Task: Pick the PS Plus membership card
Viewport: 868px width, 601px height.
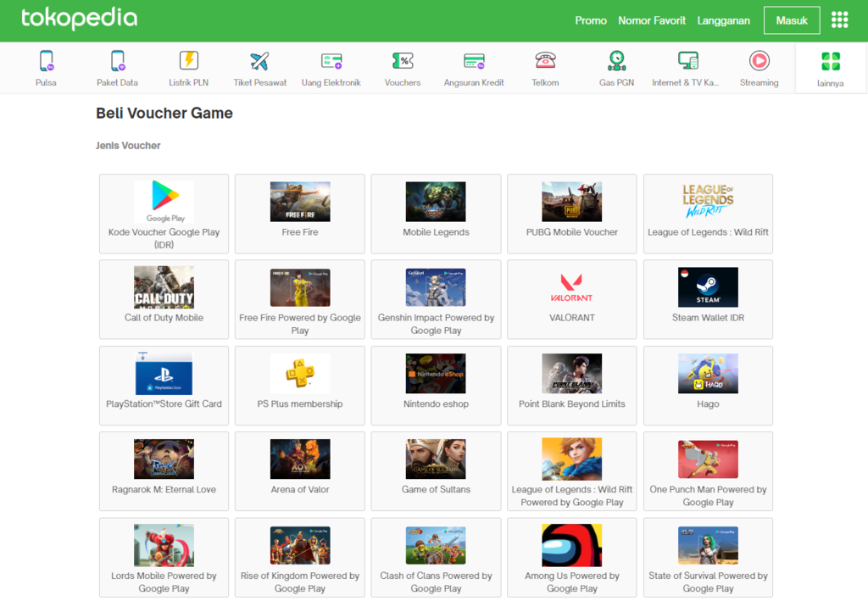Action: point(300,386)
